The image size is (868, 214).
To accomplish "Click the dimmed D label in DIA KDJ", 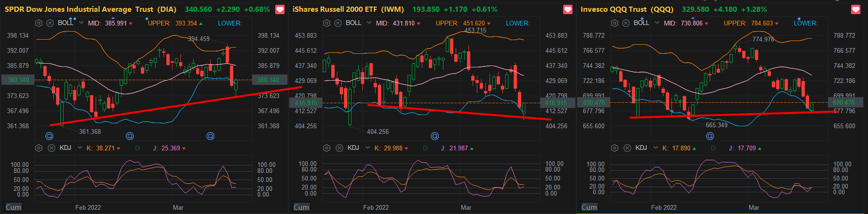I will [x=138, y=148].
